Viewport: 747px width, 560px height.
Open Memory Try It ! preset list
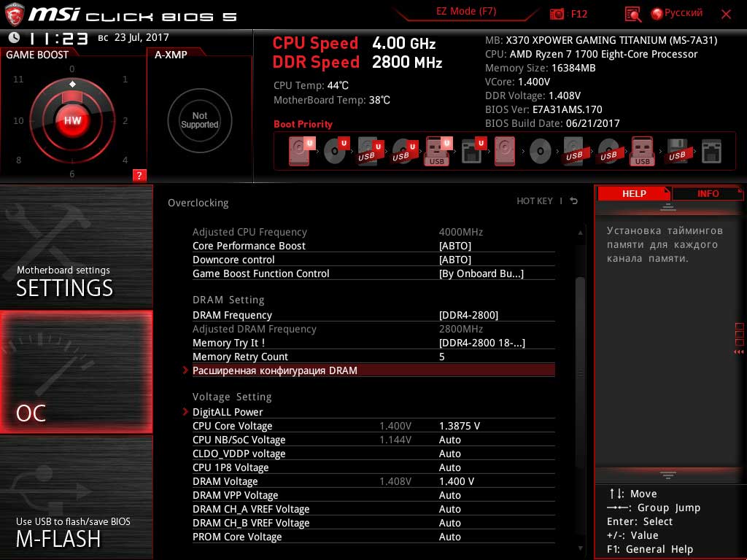click(x=373, y=343)
